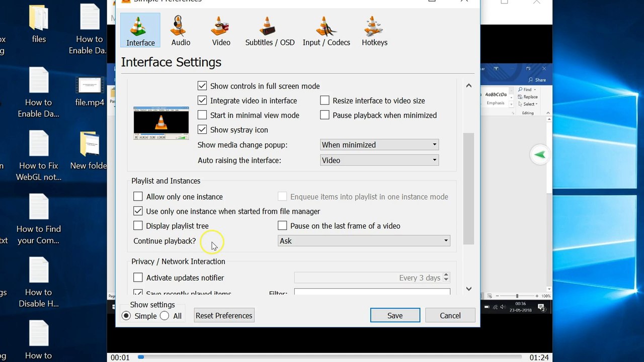
Task: Click the preferences scroll up arrow
Action: point(468,86)
